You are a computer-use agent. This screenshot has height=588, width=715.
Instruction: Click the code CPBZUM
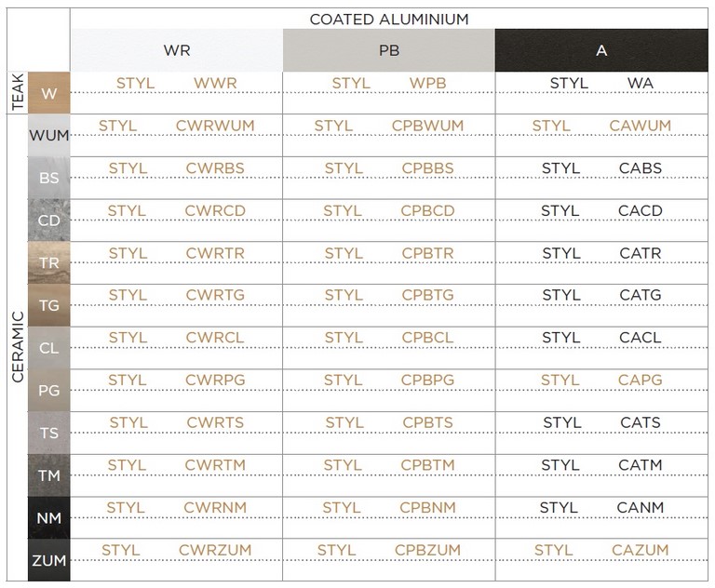click(x=427, y=550)
